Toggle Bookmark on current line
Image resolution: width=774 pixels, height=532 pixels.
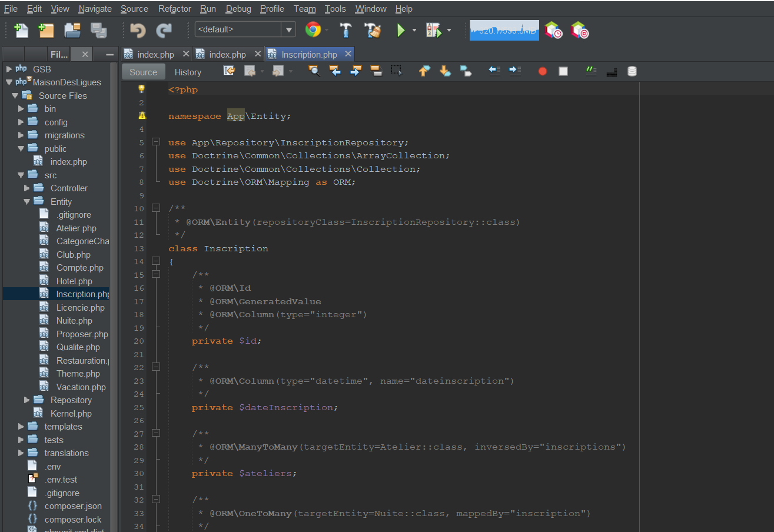[466, 71]
